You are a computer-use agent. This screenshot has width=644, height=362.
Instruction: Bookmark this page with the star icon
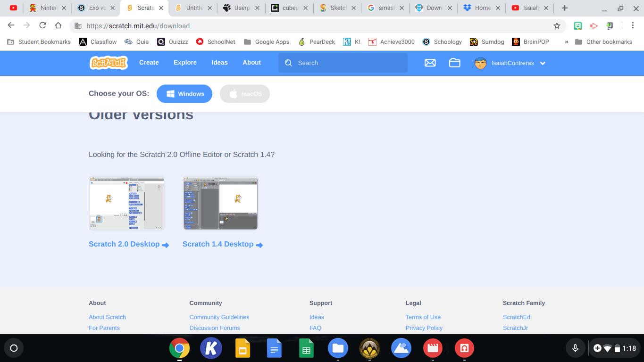pyautogui.click(x=557, y=25)
